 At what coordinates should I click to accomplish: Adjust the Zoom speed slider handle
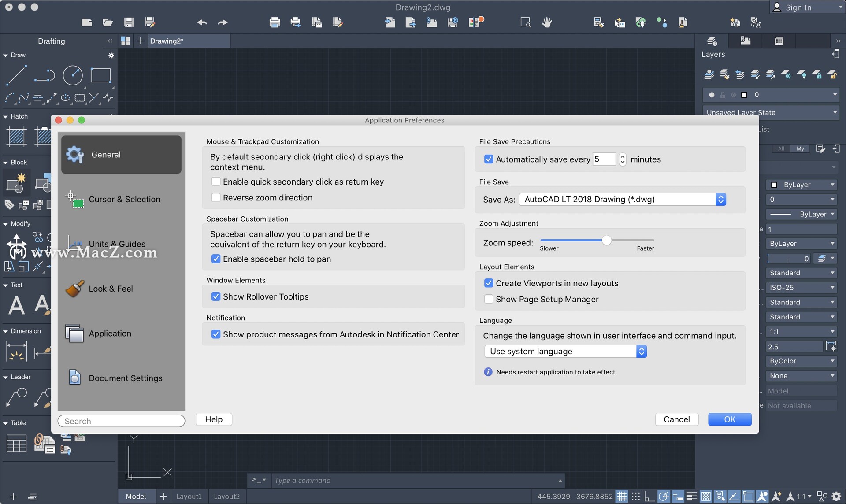pos(607,240)
